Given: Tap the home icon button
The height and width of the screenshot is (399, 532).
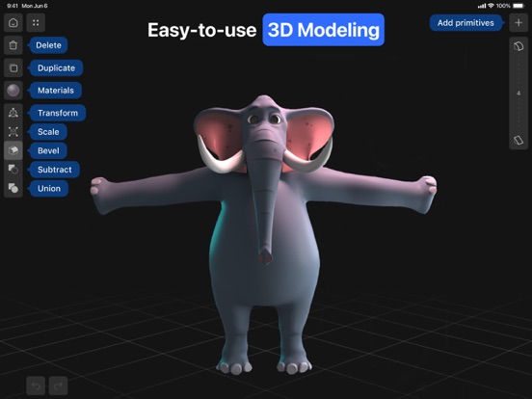Looking at the screenshot, I should point(13,23).
